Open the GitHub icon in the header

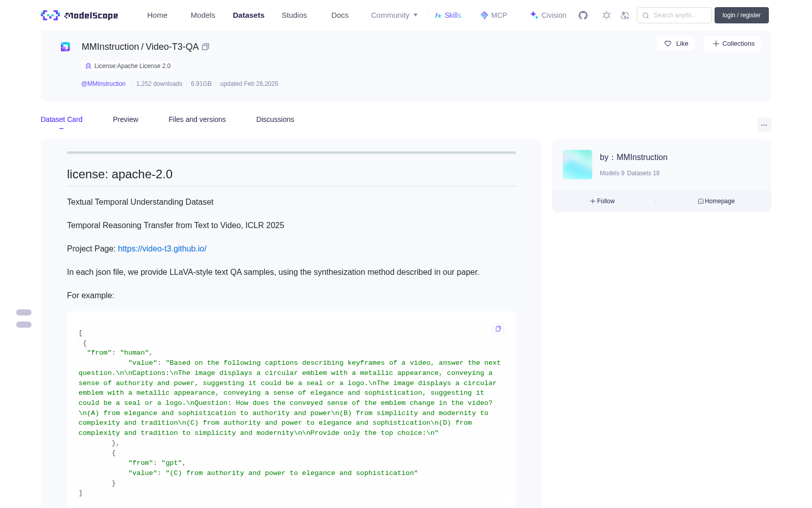(x=583, y=15)
